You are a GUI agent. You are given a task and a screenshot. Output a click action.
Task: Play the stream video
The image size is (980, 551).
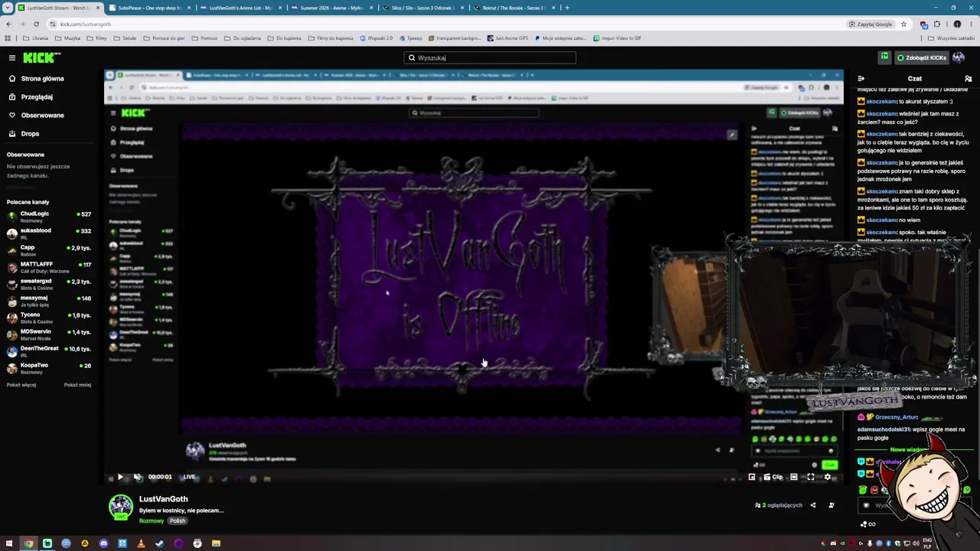point(120,477)
